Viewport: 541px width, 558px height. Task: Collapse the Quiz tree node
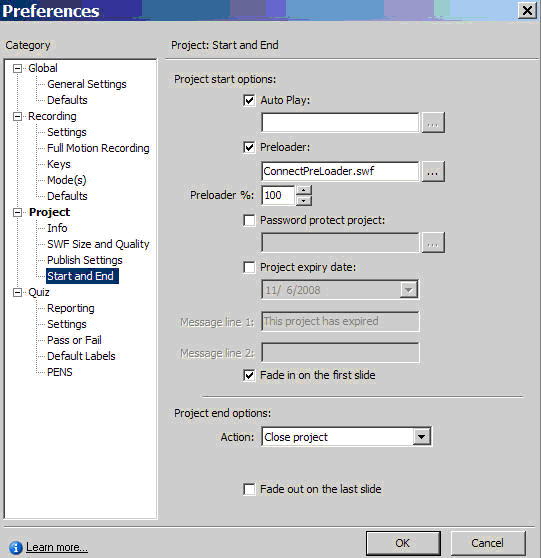[x=17, y=293]
